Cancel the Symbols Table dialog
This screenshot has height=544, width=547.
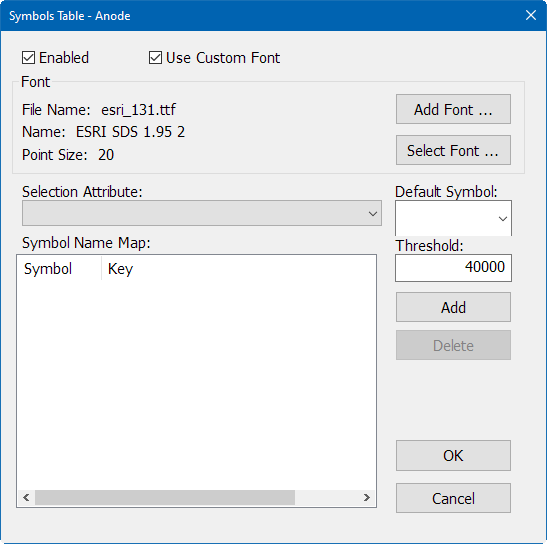click(453, 498)
